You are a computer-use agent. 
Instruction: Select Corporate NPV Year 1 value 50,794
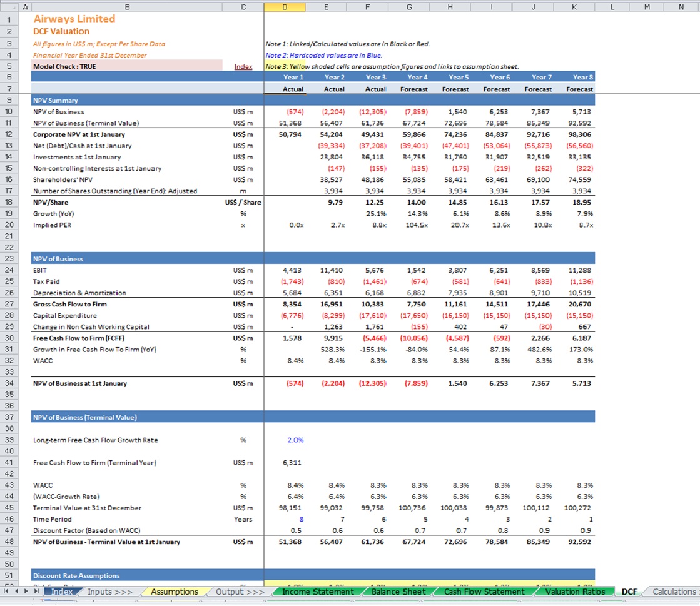pos(285,134)
